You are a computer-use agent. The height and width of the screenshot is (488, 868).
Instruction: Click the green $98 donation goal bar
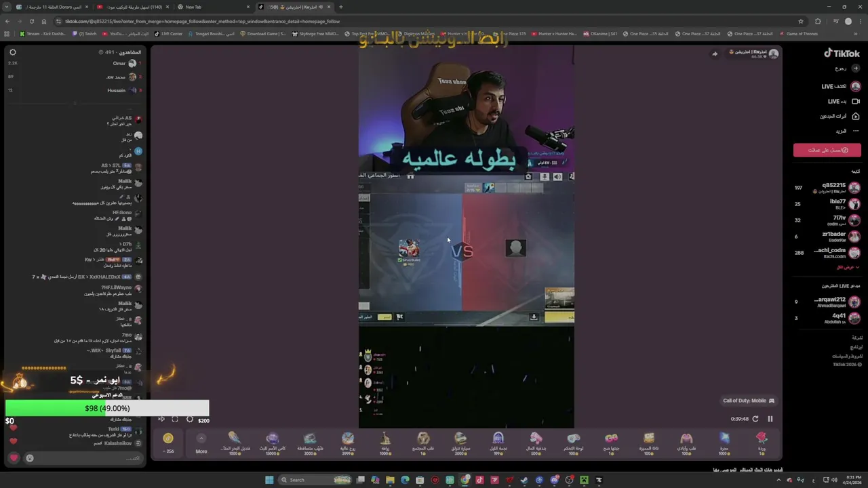pyautogui.click(x=107, y=408)
